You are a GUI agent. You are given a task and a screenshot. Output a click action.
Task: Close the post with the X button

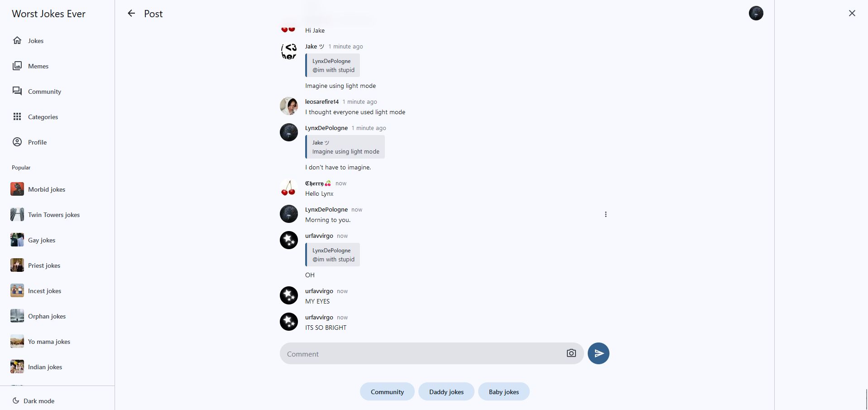tap(852, 13)
